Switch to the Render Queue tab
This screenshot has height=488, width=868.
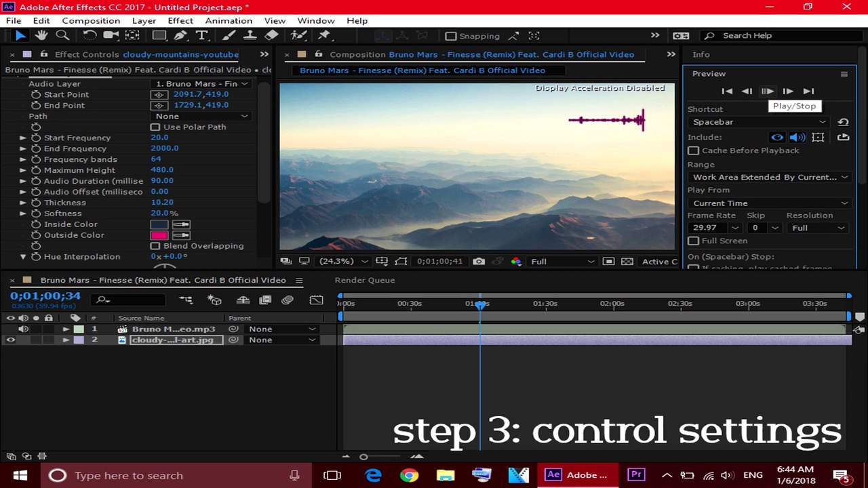[364, 280]
